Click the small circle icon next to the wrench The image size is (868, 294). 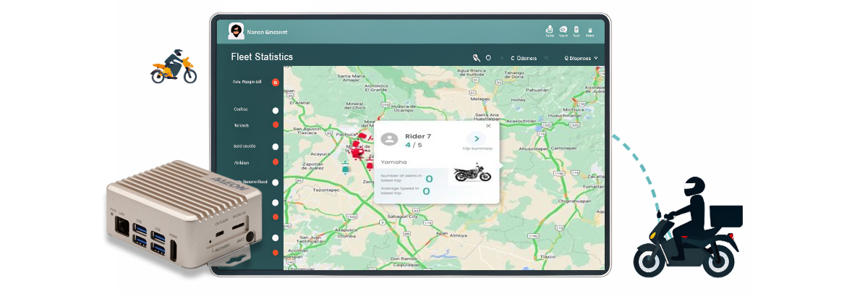coord(488,57)
